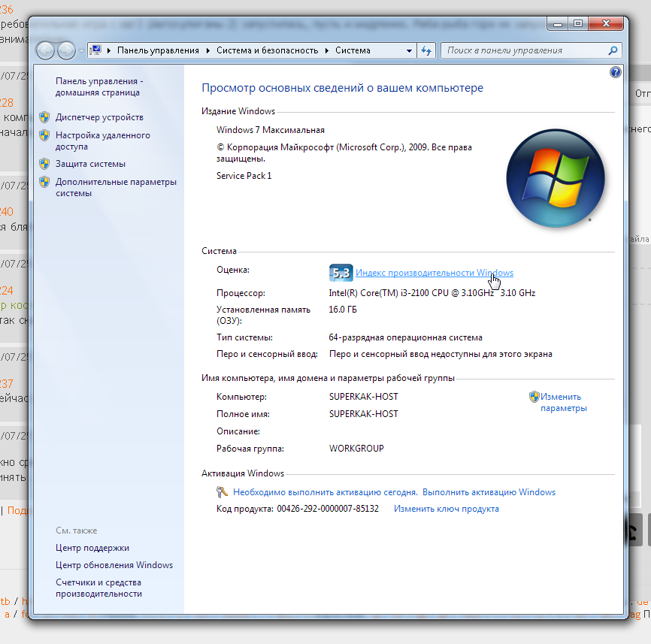Image resolution: width=651 pixels, height=644 pixels.
Task: Open the recent pages dropdown next to Forward
Action: click(81, 51)
